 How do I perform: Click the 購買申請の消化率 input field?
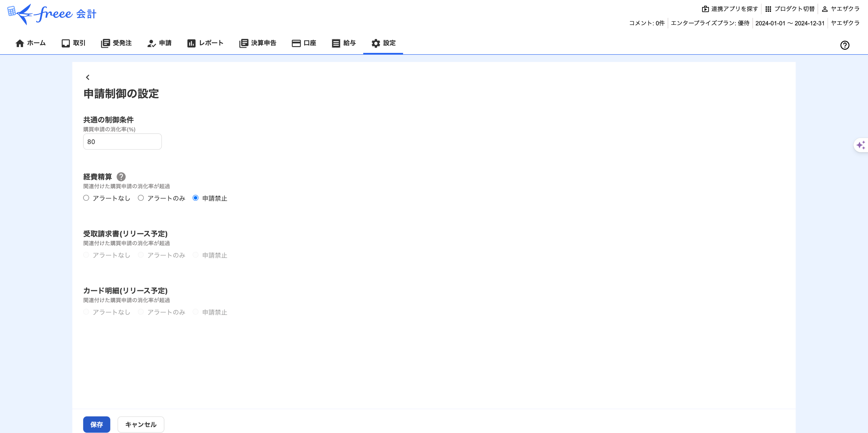coord(122,142)
